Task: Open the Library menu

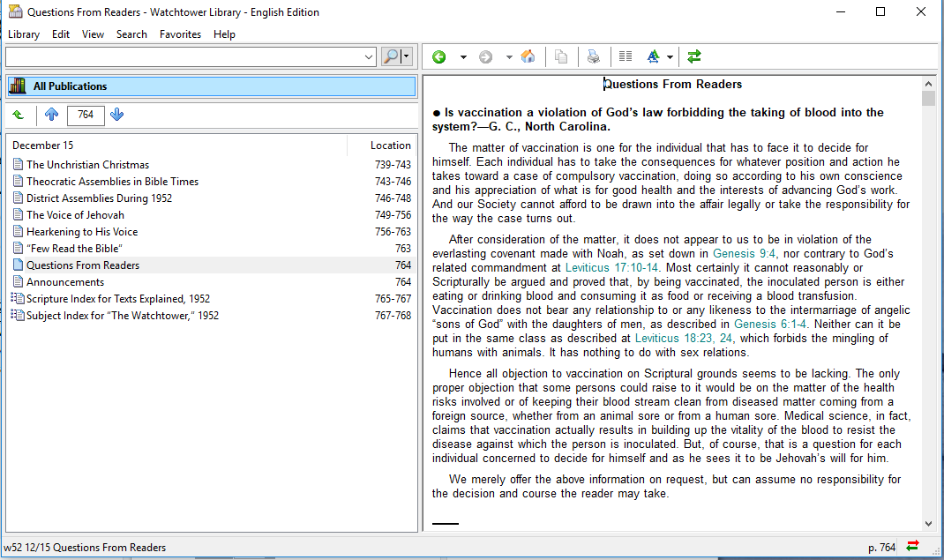Action: (24, 34)
